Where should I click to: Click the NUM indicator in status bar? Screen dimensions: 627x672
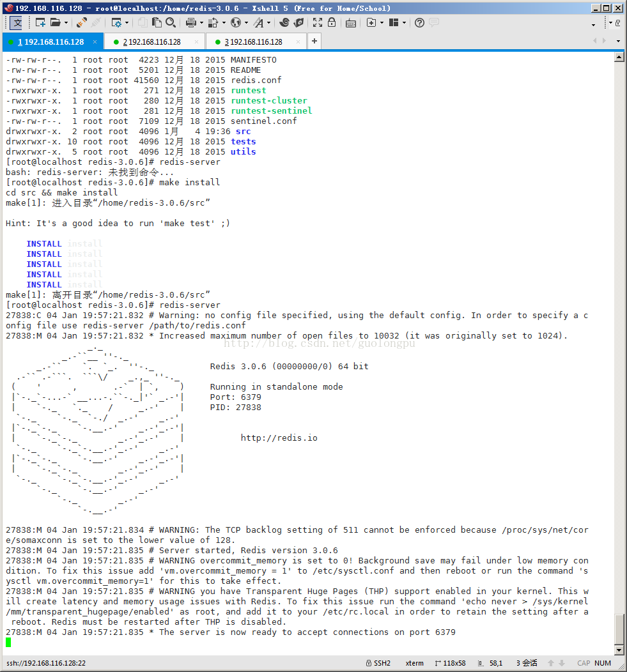[x=603, y=663]
